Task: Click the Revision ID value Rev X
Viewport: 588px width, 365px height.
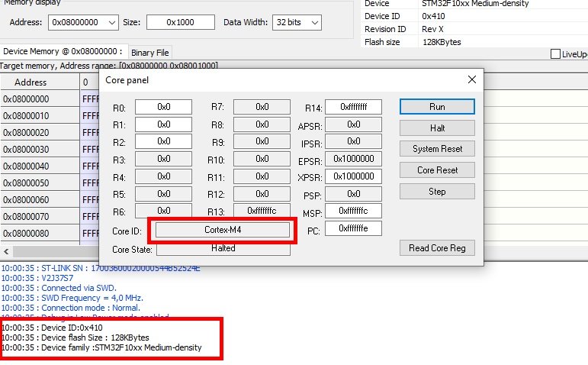Action: coord(432,29)
